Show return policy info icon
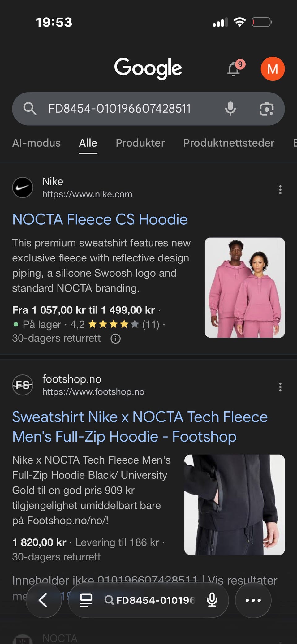 [115, 339]
